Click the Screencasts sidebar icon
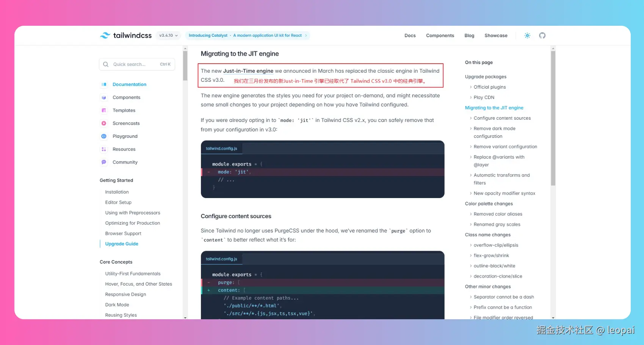 click(104, 123)
